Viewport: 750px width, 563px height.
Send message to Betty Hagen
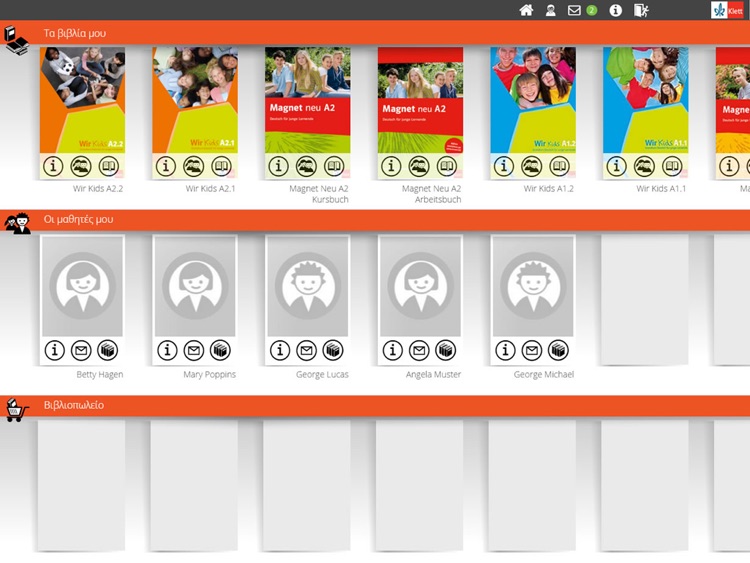coord(81,351)
